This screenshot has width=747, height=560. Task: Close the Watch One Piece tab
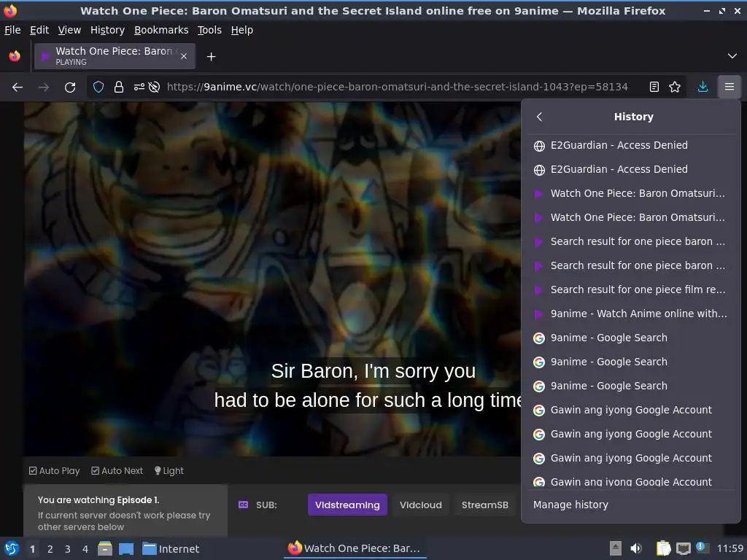(x=184, y=56)
